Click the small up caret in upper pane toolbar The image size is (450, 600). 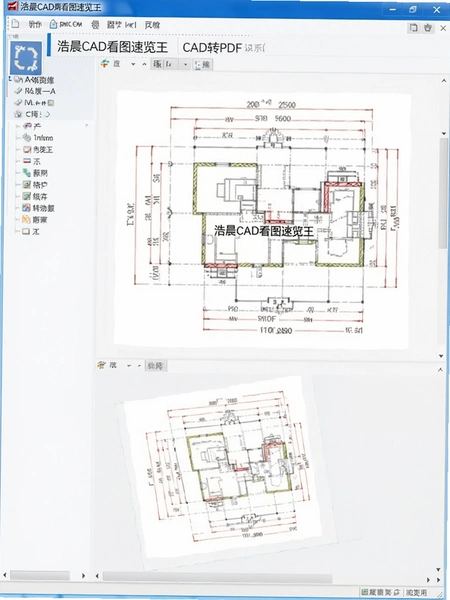[x=144, y=64]
